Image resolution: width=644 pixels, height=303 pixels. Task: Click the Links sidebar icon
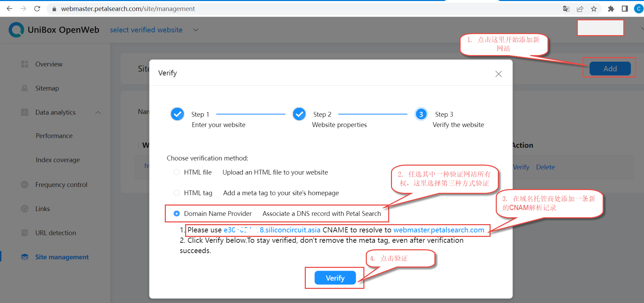(24, 209)
